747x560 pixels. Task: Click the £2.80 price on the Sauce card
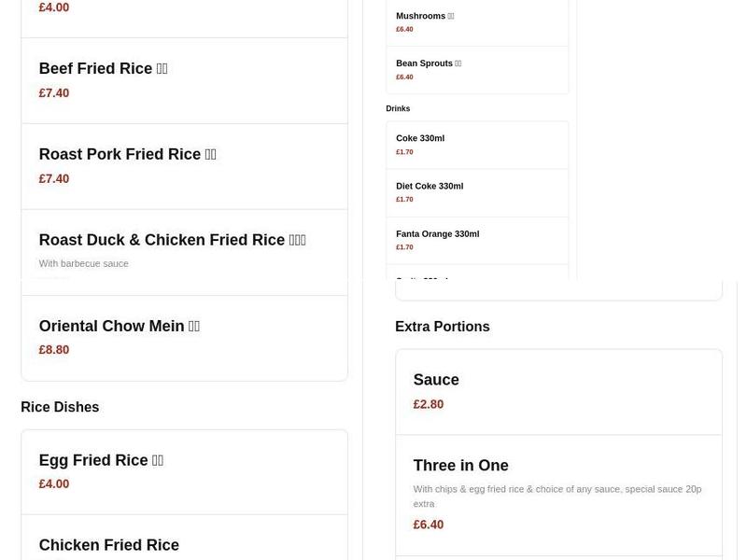coord(429,404)
